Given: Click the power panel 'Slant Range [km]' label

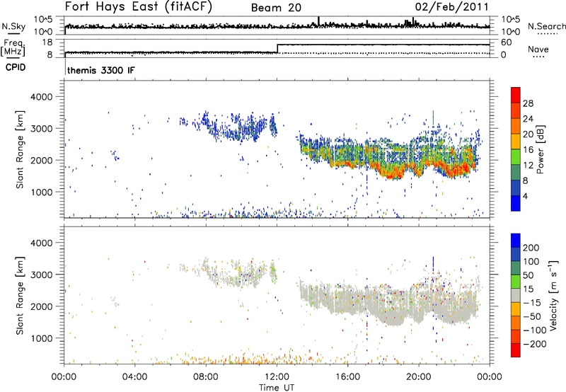Looking at the screenshot, I should pyautogui.click(x=20, y=149).
